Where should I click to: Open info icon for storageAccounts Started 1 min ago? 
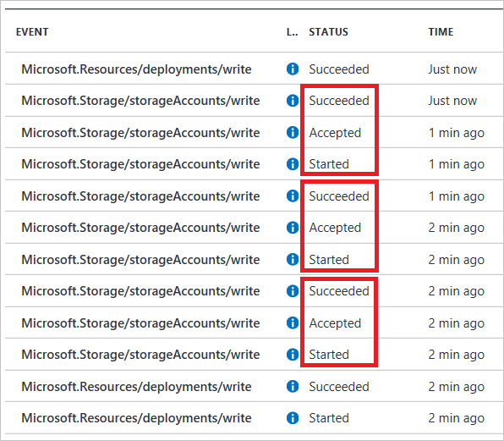293,163
